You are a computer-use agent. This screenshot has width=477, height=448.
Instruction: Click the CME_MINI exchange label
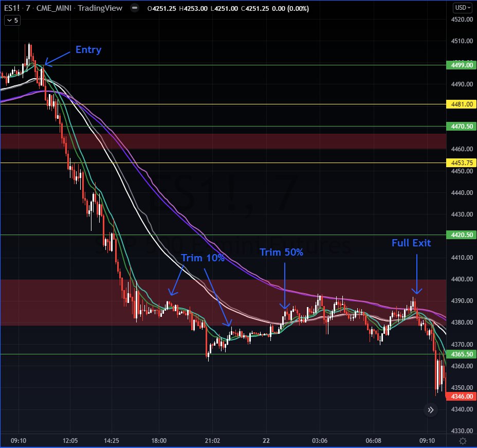click(x=53, y=8)
